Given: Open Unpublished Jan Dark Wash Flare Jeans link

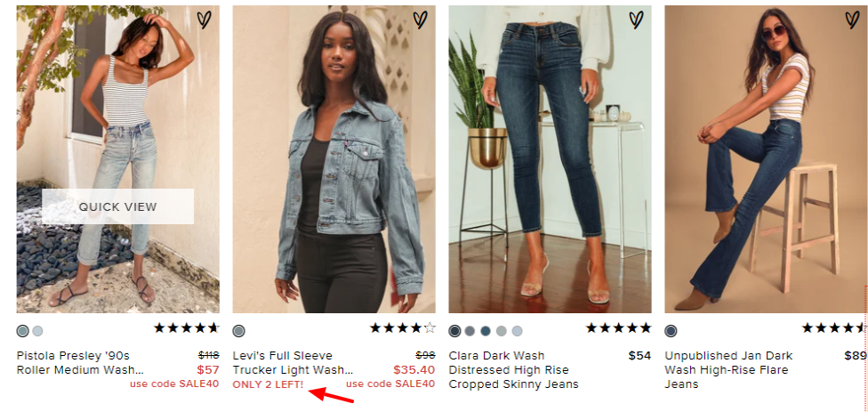Looking at the screenshot, I should point(728,370).
